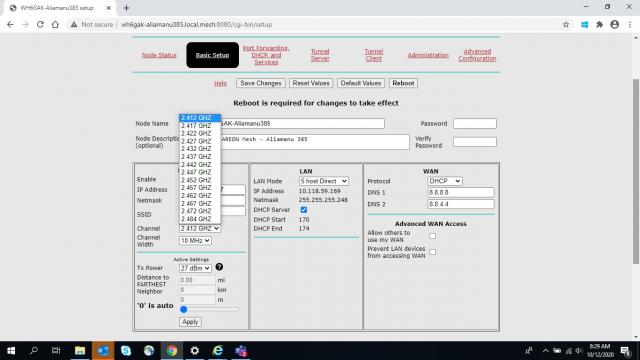Open Windows taskbar search
Image resolution: width=640 pixels, height=360 pixels.
point(34,351)
